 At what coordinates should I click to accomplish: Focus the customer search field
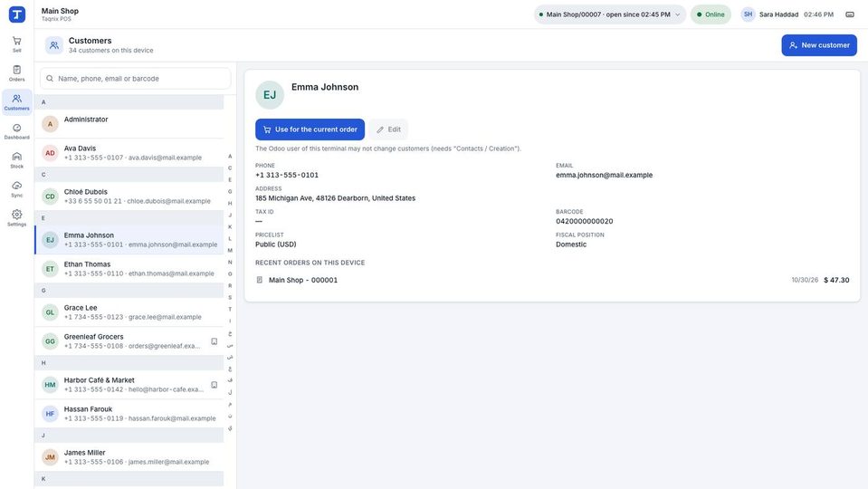pyautogui.click(x=135, y=79)
